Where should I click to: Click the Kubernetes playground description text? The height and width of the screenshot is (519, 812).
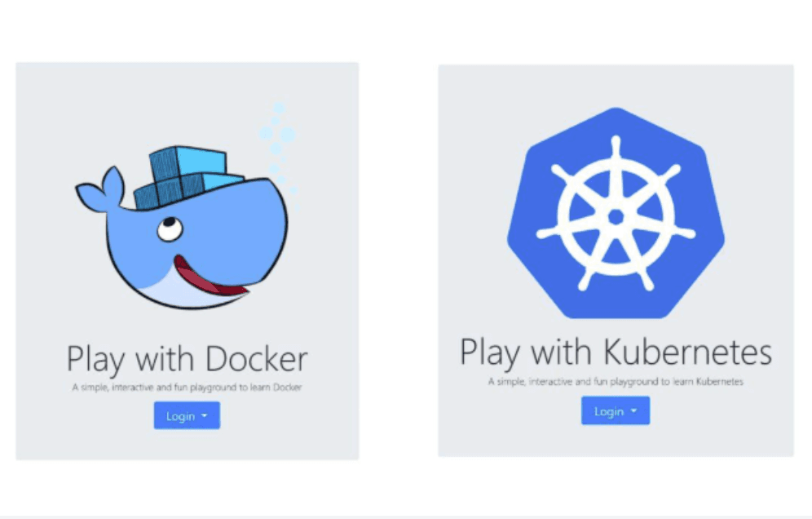[615, 381]
